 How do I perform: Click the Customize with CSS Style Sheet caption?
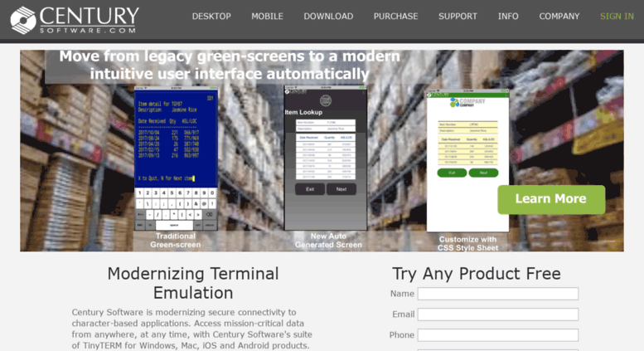(467, 243)
